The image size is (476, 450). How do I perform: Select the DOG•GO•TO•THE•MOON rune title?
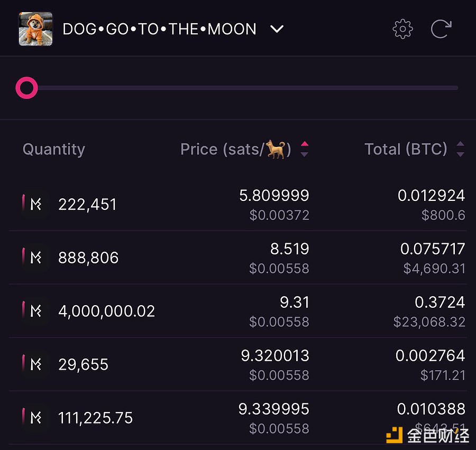(x=159, y=29)
